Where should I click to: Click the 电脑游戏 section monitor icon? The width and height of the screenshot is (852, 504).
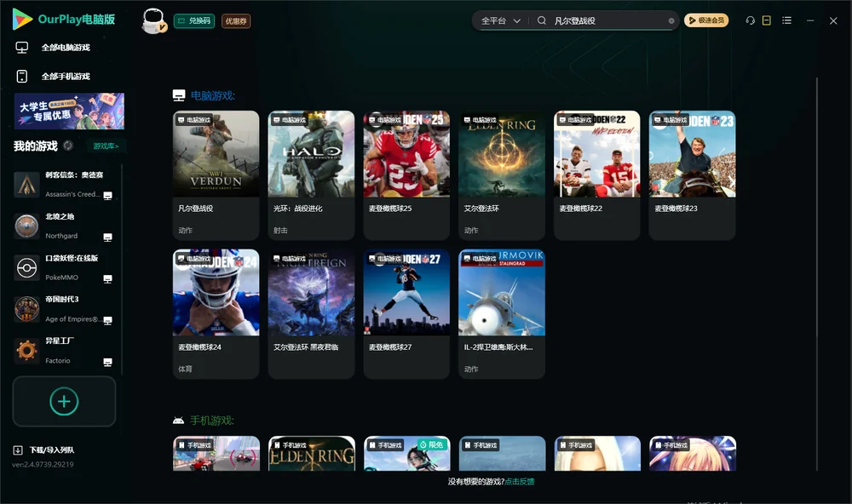click(179, 95)
